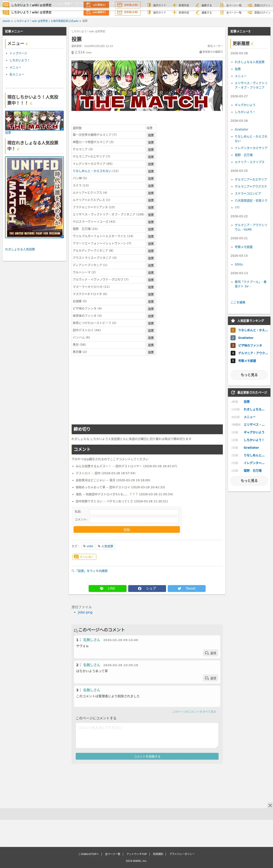
Task: Click the edit pencil beside メニュー heading
Action: pos(27,44)
